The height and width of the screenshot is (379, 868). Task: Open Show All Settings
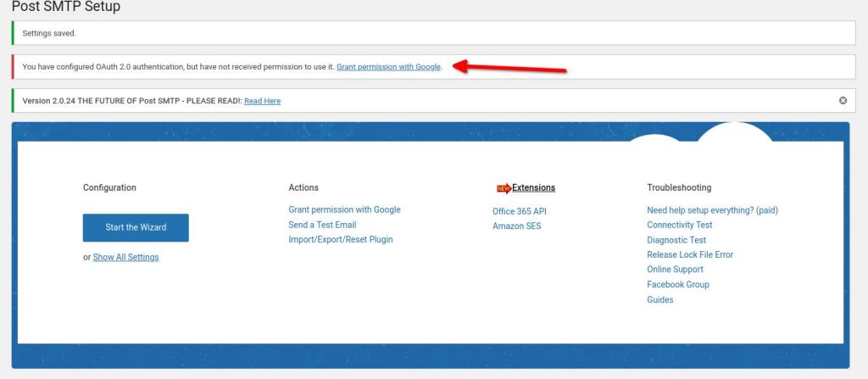(x=125, y=257)
